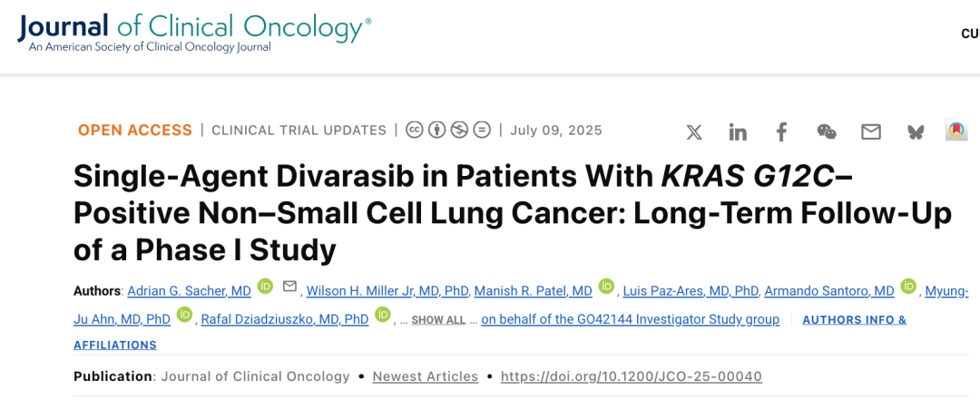Image resolution: width=980 pixels, height=400 pixels.
Task: Share article on Bluesky butterfly icon
Action: (x=915, y=132)
